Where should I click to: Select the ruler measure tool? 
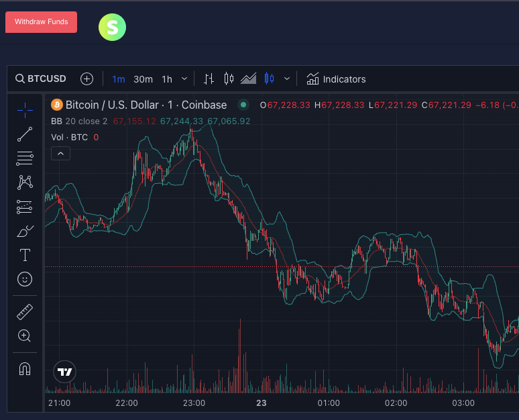(25, 311)
